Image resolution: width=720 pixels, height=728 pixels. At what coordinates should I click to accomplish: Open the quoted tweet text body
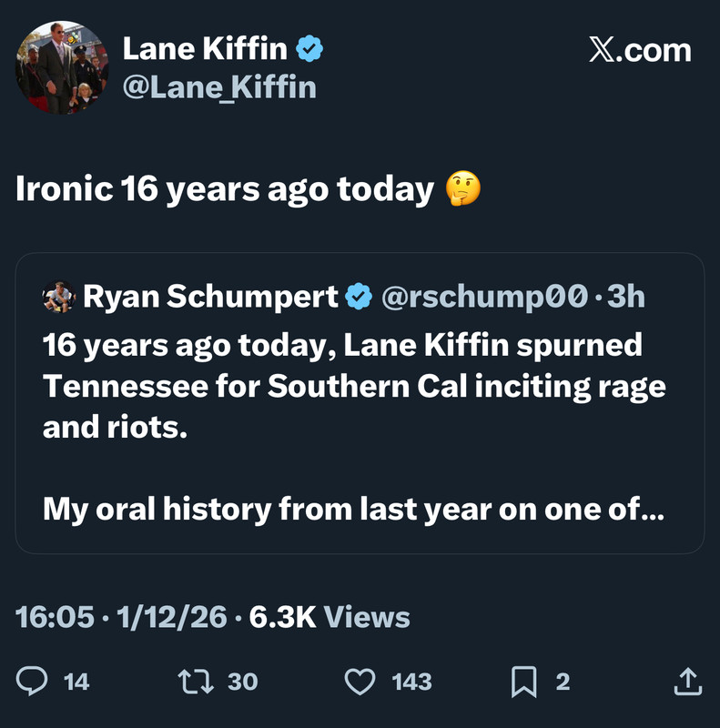click(x=353, y=428)
